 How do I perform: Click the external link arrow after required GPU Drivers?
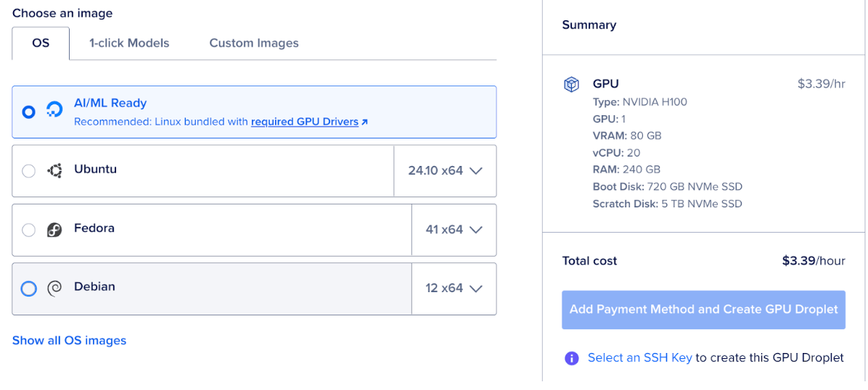pyautogui.click(x=364, y=123)
